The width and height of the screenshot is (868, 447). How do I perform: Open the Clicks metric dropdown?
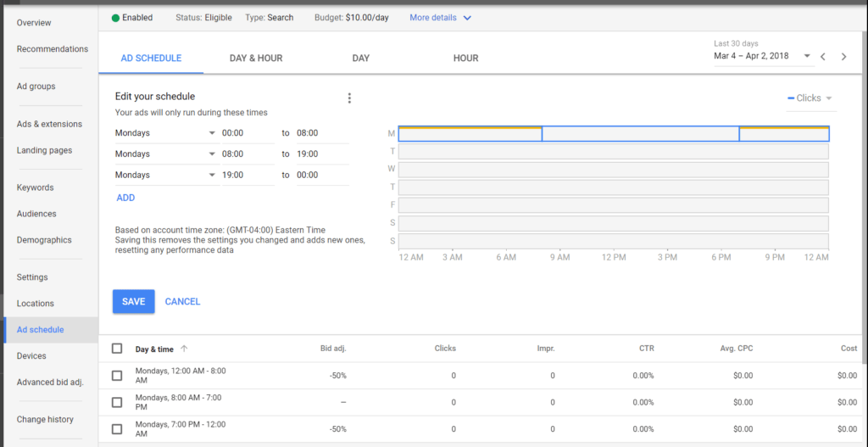point(810,98)
